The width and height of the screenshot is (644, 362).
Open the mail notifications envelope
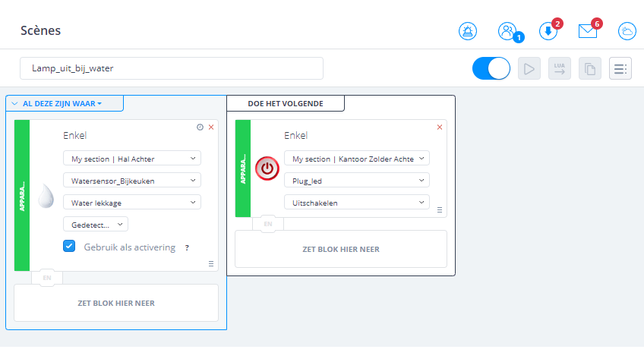[588, 31]
